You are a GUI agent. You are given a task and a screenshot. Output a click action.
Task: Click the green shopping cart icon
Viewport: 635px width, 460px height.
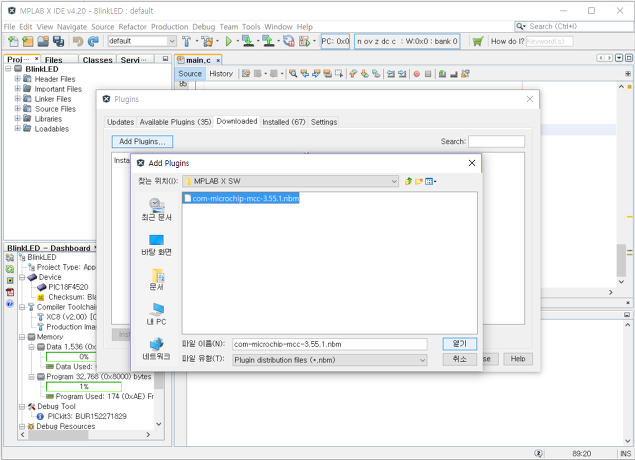478,41
